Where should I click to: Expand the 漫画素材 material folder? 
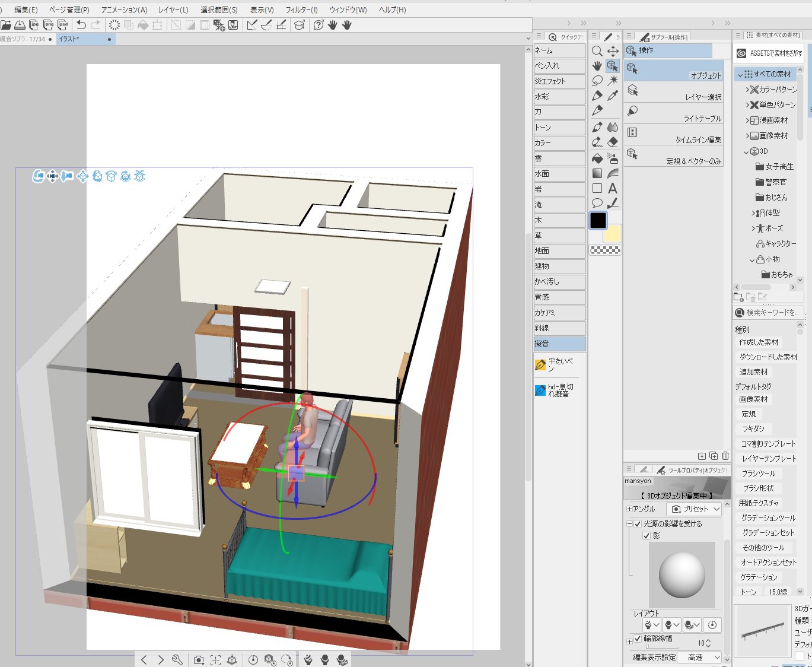point(747,120)
